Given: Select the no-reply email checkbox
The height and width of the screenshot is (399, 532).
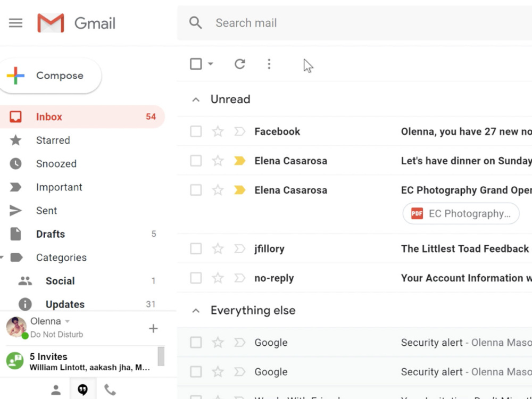Looking at the screenshot, I should 196,278.
